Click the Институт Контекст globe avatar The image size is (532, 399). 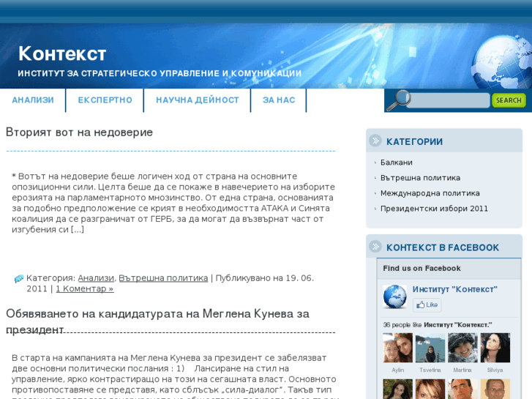[x=395, y=297]
